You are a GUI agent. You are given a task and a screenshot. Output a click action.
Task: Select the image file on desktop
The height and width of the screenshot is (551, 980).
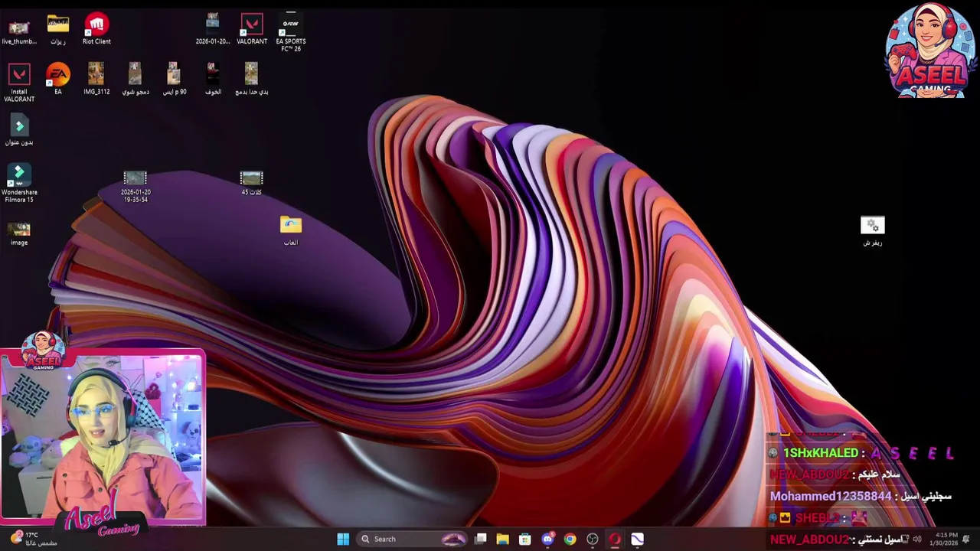[x=19, y=233]
